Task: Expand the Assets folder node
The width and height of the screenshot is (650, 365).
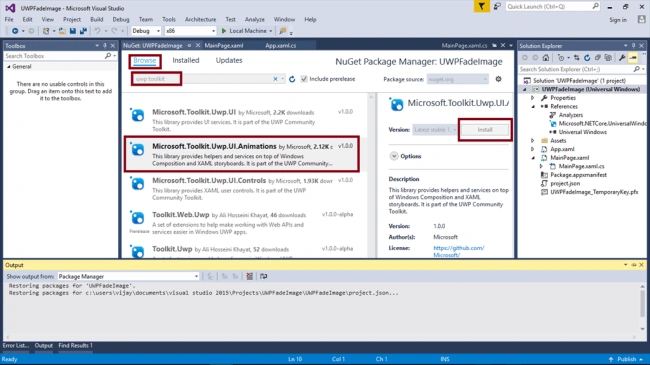Action: (x=533, y=141)
